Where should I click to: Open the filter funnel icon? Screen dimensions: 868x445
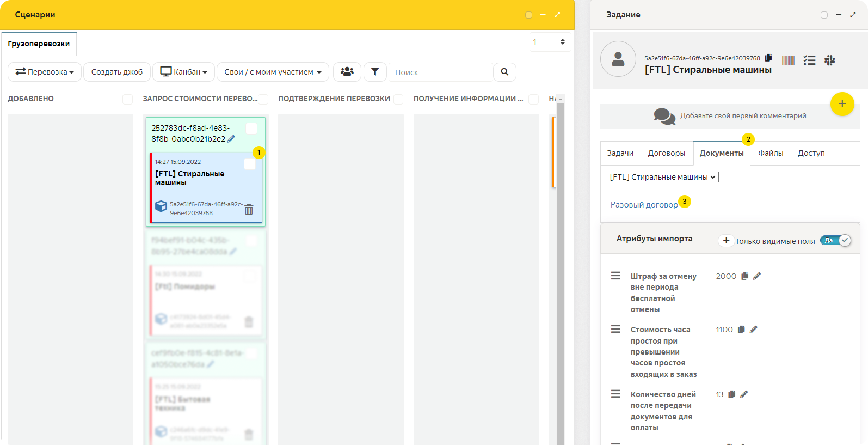pos(375,72)
